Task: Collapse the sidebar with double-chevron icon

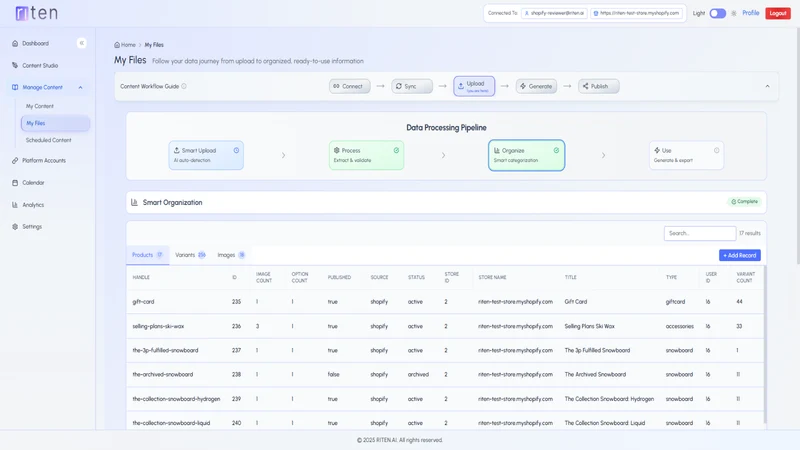Action: point(82,43)
